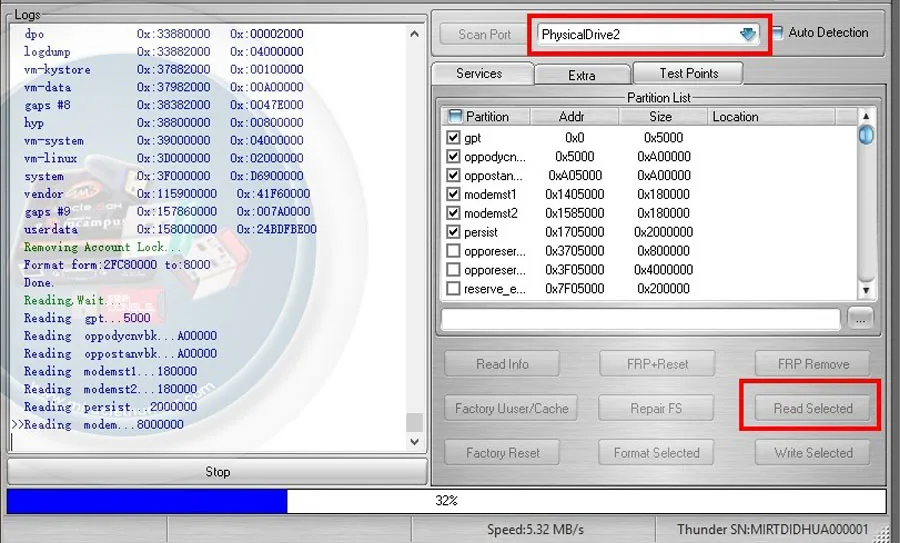Click the partition list scrollbar thumb
Screen dimensions: 900x543
pos(866,135)
